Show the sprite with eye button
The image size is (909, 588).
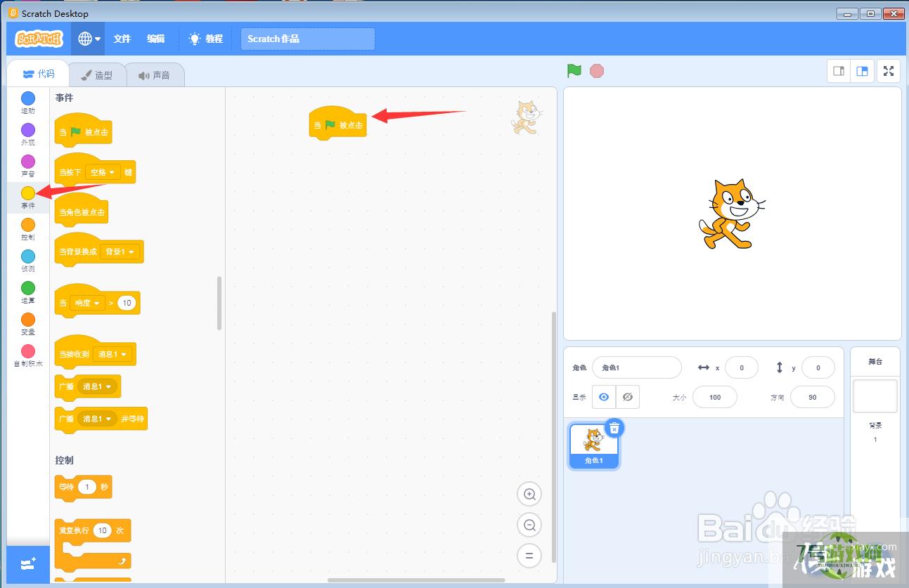click(604, 397)
